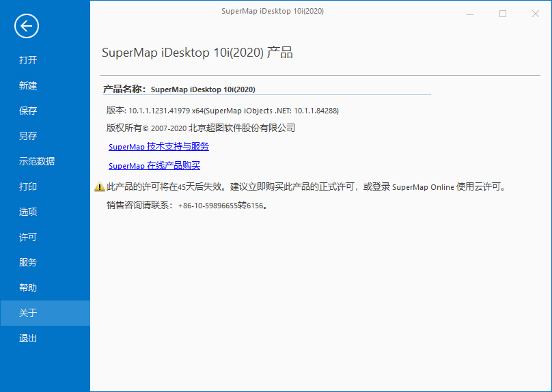Open the 帮助 menu item

pyautogui.click(x=28, y=288)
